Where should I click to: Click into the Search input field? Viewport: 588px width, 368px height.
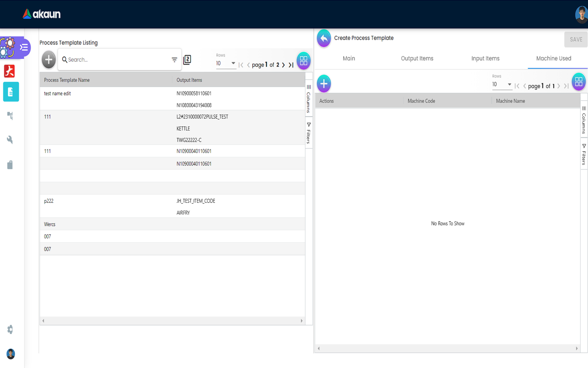[116, 60]
